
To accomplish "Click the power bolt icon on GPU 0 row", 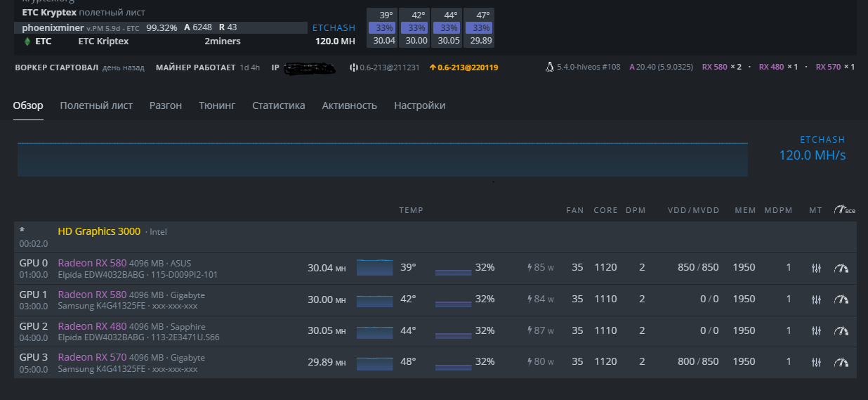I will (x=530, y=268).
